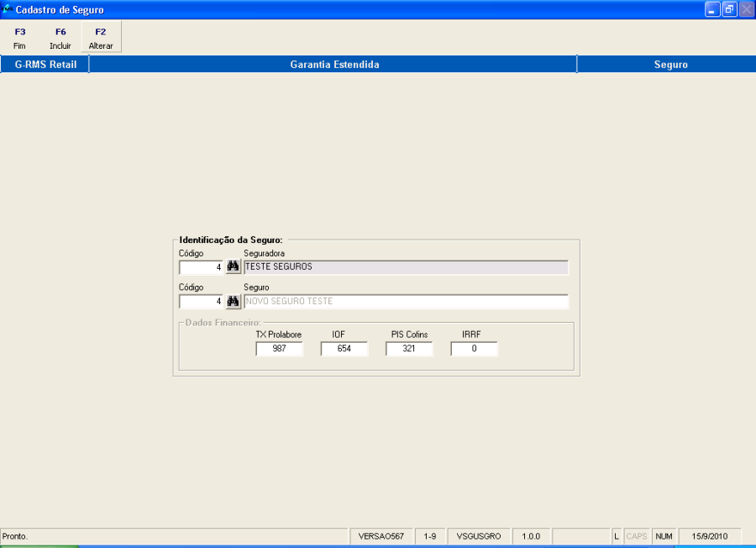Click the Seguradora label
Screen dimensions: 756x548
tap(265, 253)
